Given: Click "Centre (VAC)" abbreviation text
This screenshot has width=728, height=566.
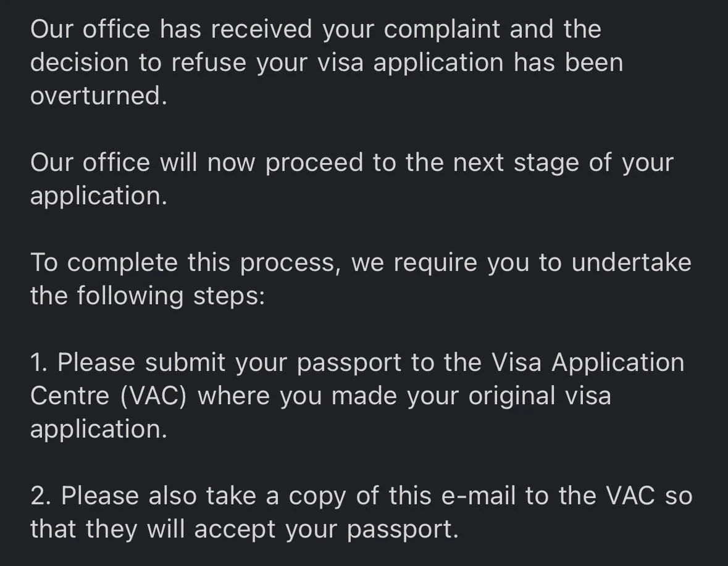Looking at the screenshot, I should click(108, 396).
